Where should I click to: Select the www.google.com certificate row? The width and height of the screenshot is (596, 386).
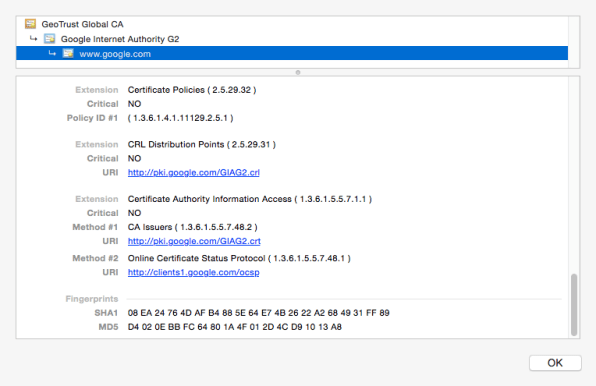(292, 54)
